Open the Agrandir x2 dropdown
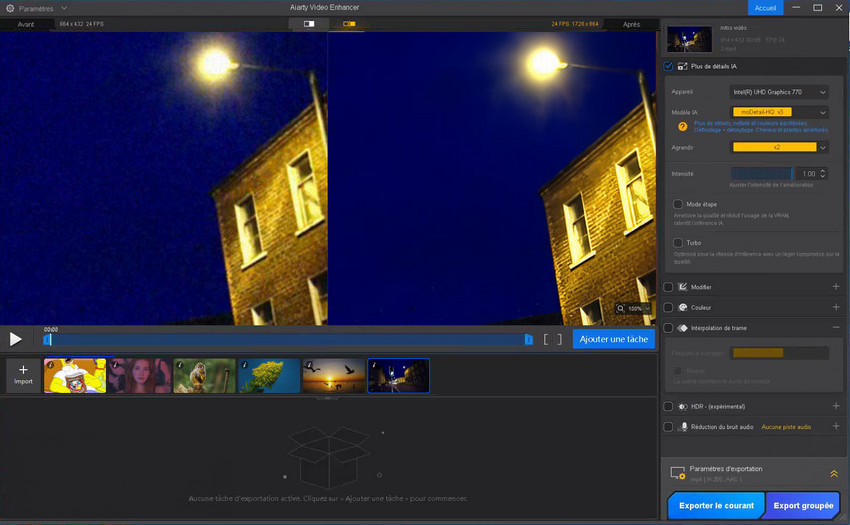Image resolution: width=850 pixels, height=525 pixels. [779, 147]
